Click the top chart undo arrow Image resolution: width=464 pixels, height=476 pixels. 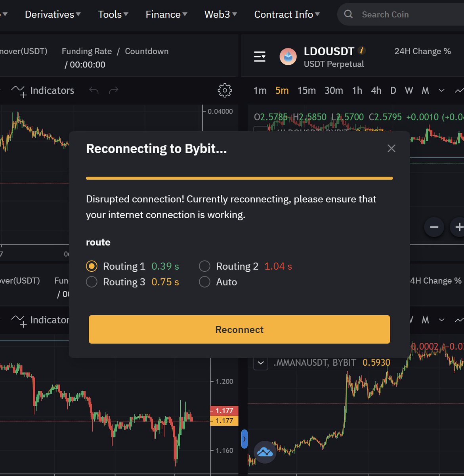[x=94, y=90]
